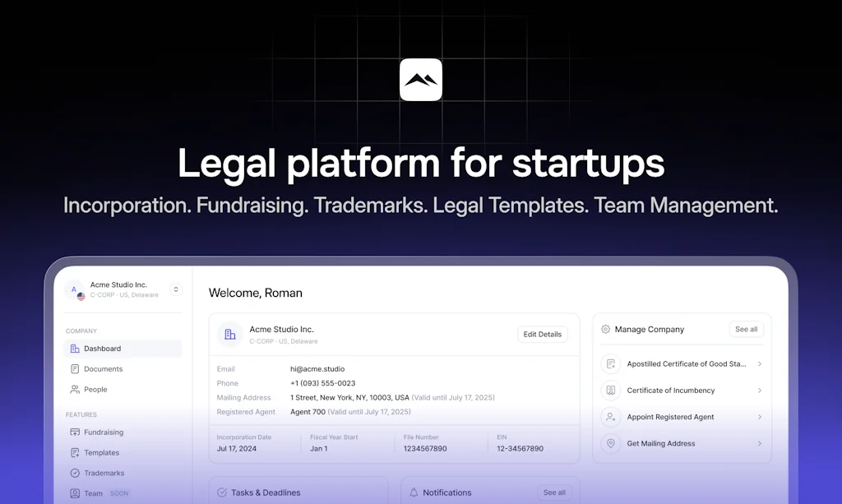Click See all in Manage Company
This screenshot has width=842, height=504.
746,329
